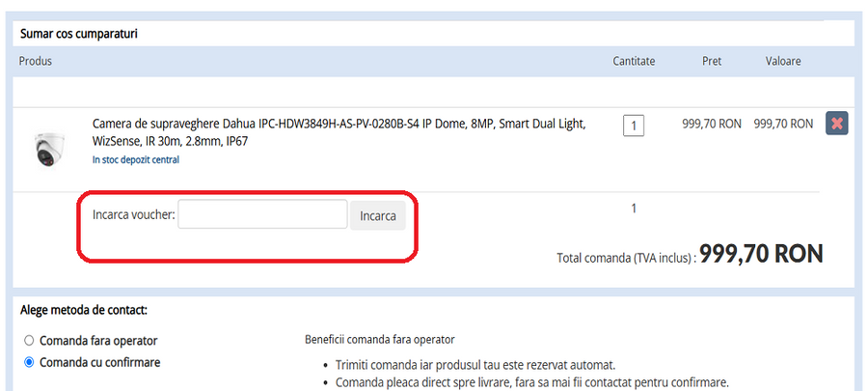
Task: Focus the voucher code input field
Action: [262, 214]
